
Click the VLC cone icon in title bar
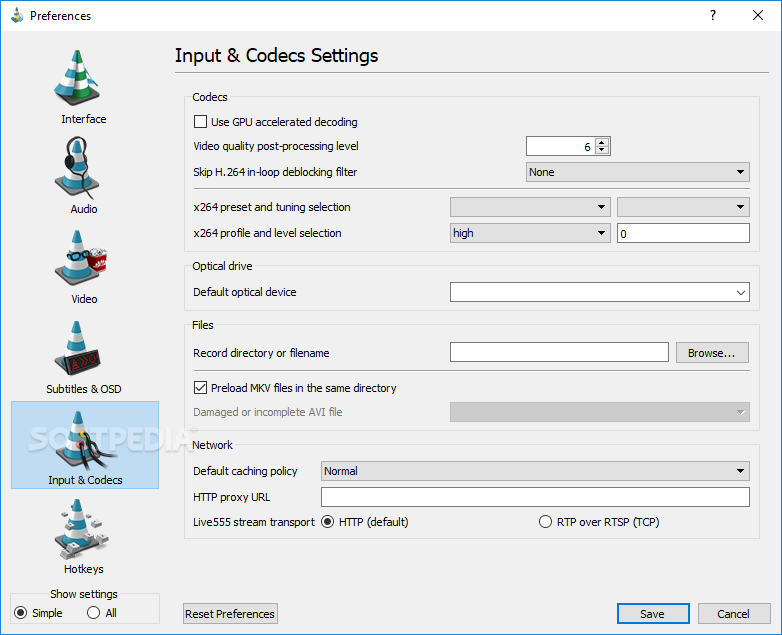[17, 15]
